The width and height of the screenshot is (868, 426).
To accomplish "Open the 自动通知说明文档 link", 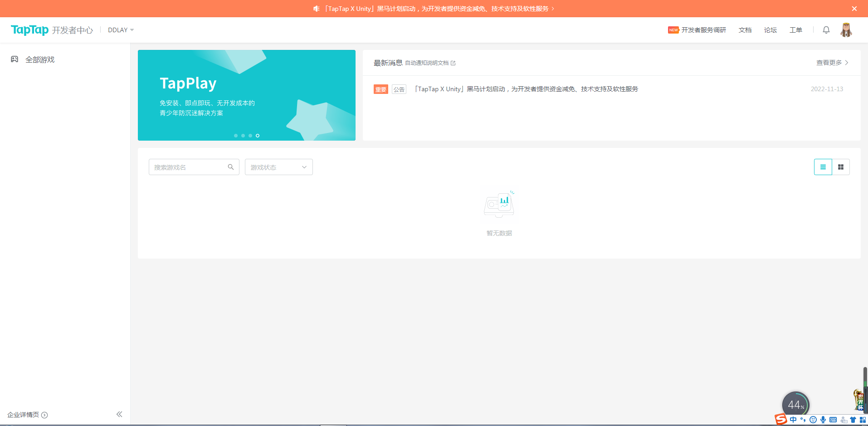I will (430, 63).
